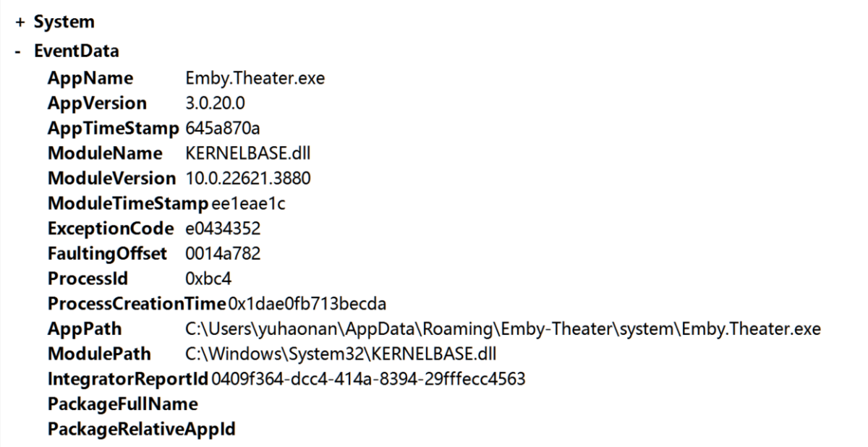
Task: Select the 3.0.20.0 version value
Action: 216,103
